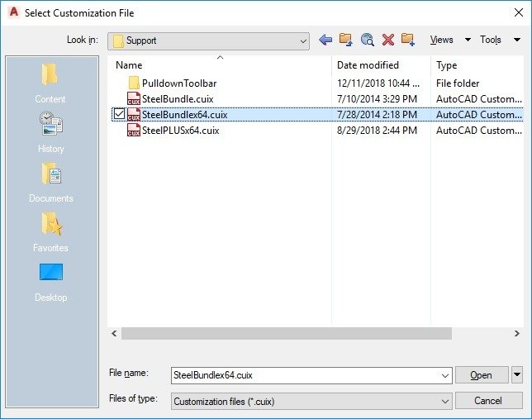Click the scroll left arrow
Screen dimensions: 532x419
114,333
